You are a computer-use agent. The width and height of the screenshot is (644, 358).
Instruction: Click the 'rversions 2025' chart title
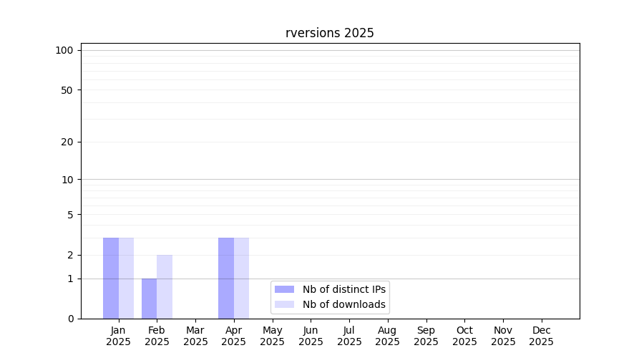tap(330, 33)
